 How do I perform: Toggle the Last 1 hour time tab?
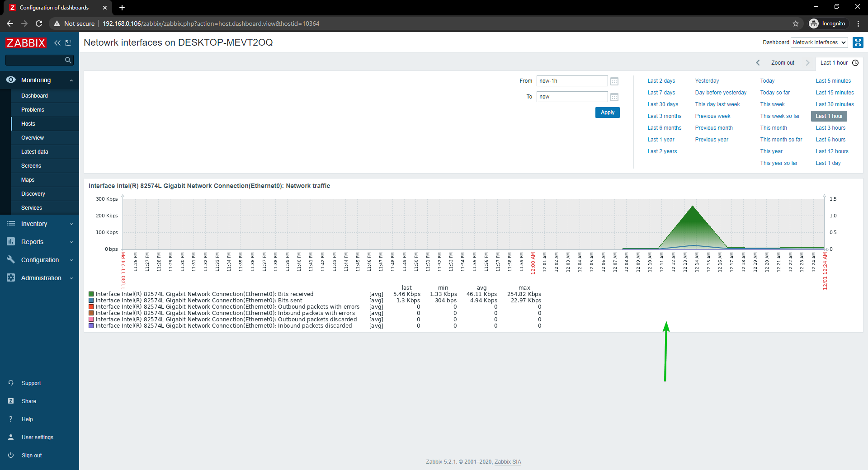839,63
